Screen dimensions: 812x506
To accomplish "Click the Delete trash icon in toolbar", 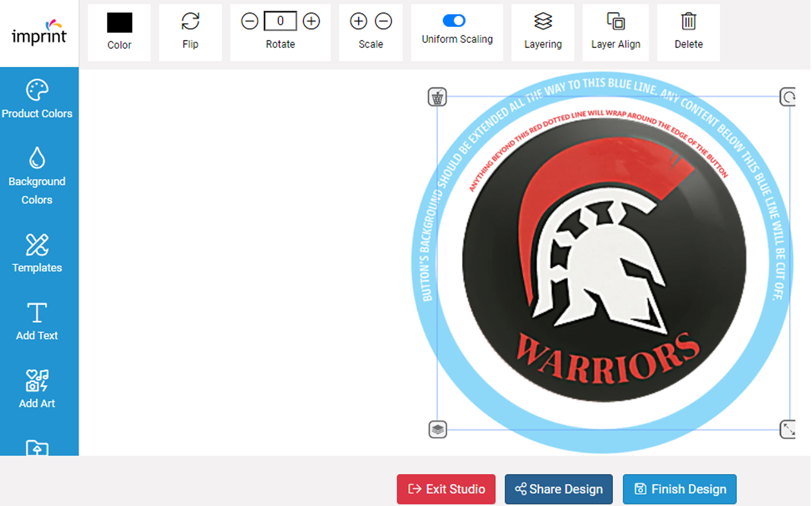I will (688, 21).
